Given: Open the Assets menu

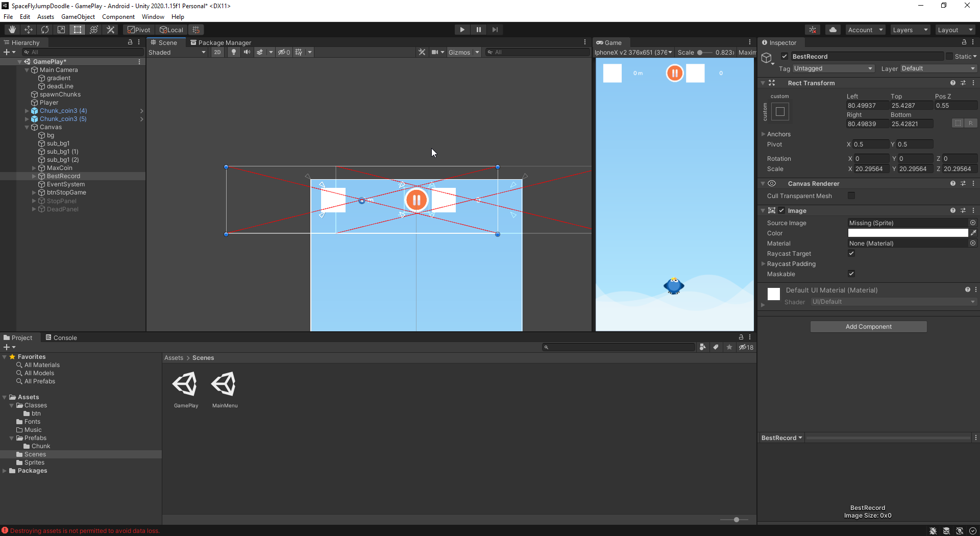Looking at the screenshot, I should 45,17.
